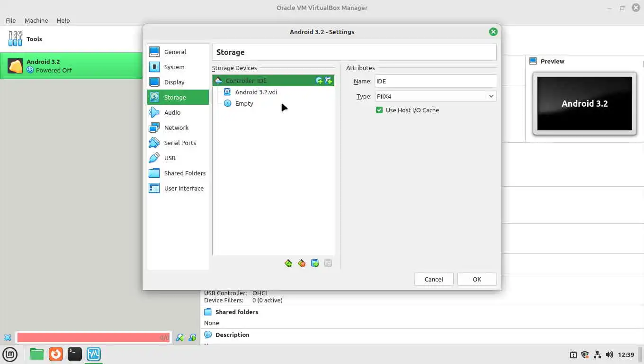Click the volume speaker tray icon

tap(609, 355)
